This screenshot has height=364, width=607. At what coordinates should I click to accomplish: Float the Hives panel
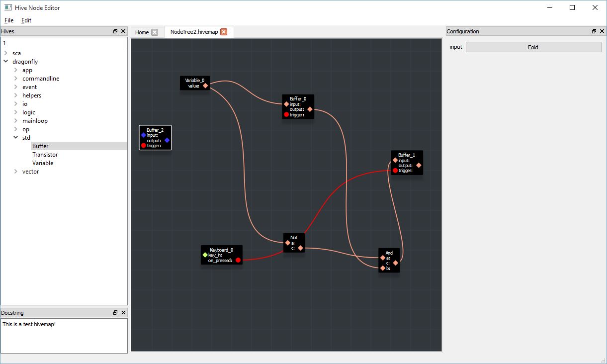(x=115, y=31)
